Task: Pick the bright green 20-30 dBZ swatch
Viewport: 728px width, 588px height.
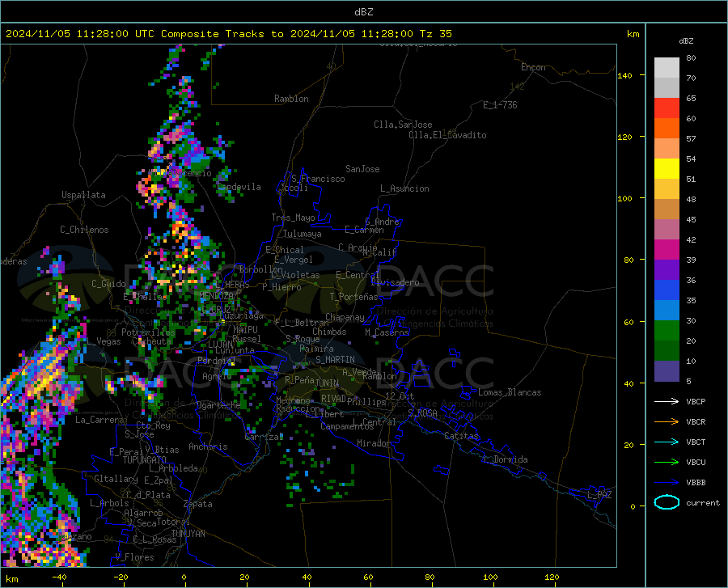Action: coord(667,331)
